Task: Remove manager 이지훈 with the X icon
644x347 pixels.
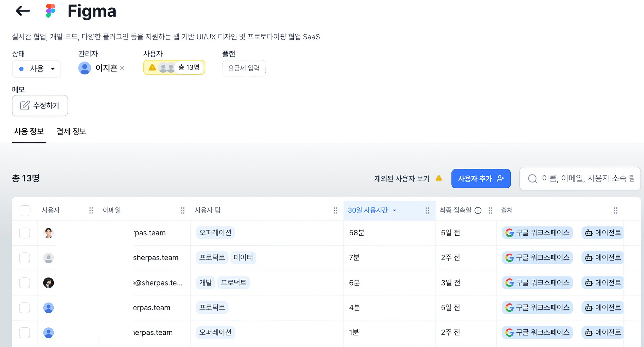Action: coord(122,68)
